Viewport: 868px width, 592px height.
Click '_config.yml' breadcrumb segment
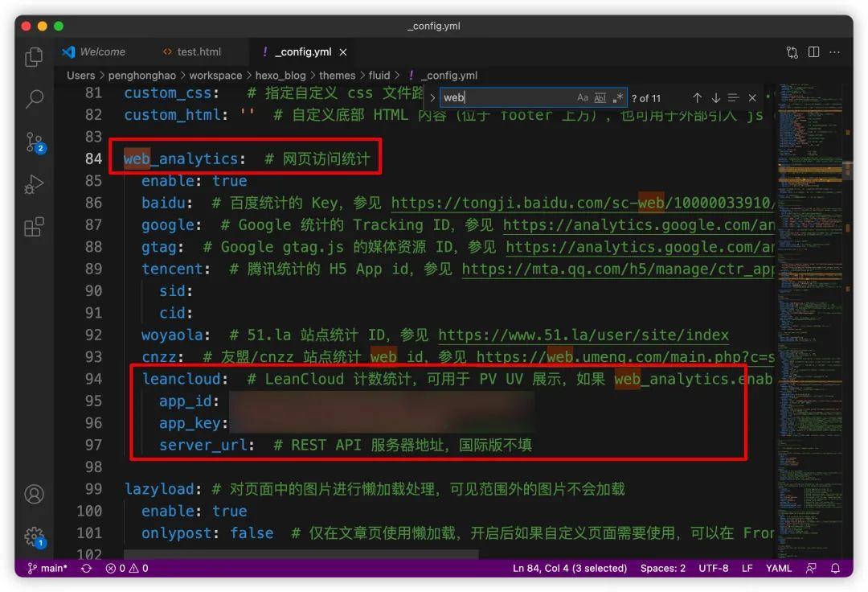tap(449, 76)
